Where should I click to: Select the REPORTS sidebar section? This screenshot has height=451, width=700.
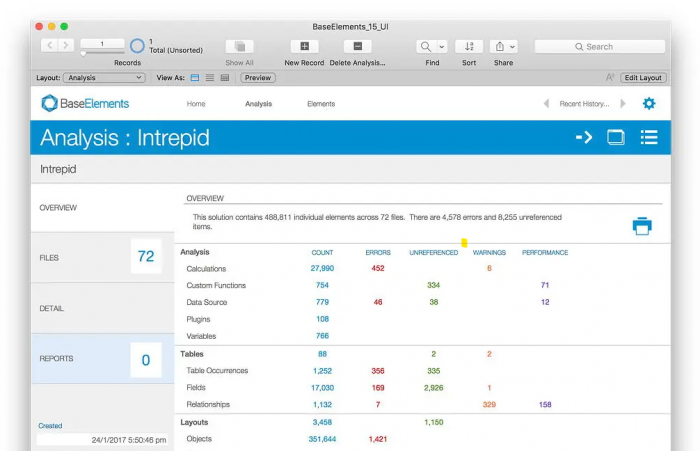tap(103, 359)
